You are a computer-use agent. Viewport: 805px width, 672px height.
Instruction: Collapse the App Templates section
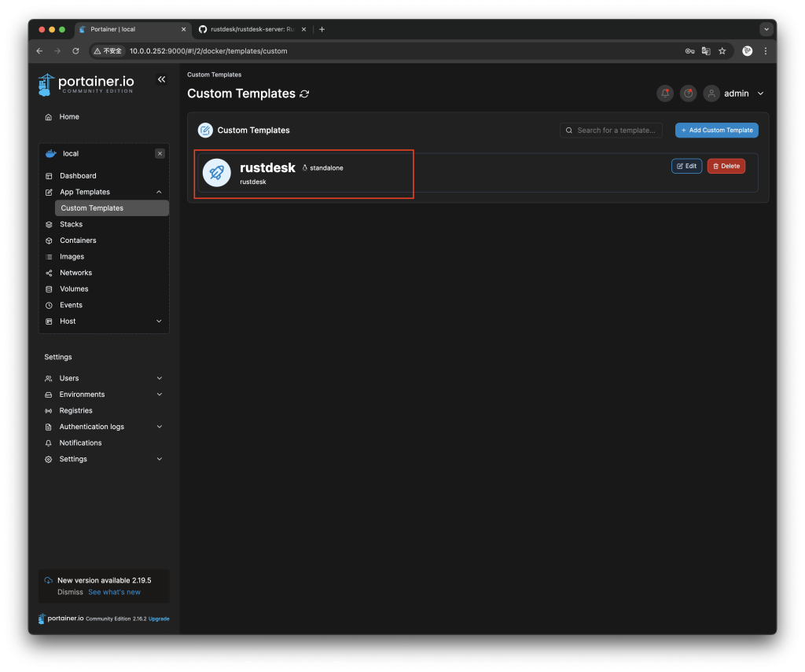point(159,192)
